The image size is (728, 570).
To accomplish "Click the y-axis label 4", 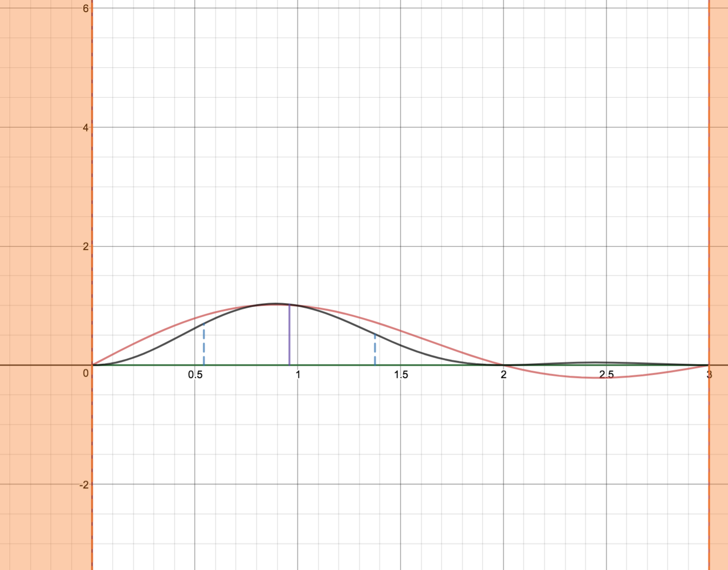I will (86, 128).
